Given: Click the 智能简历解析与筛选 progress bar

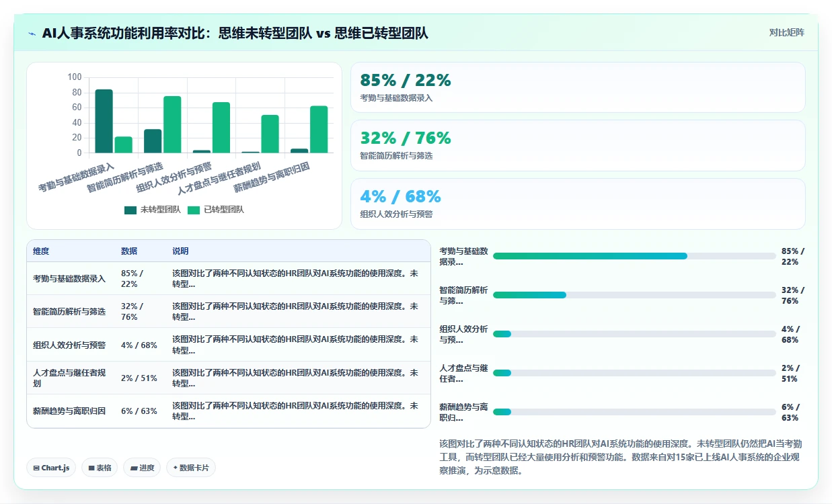Looking at the screenshot, I should tap(634, 295).
